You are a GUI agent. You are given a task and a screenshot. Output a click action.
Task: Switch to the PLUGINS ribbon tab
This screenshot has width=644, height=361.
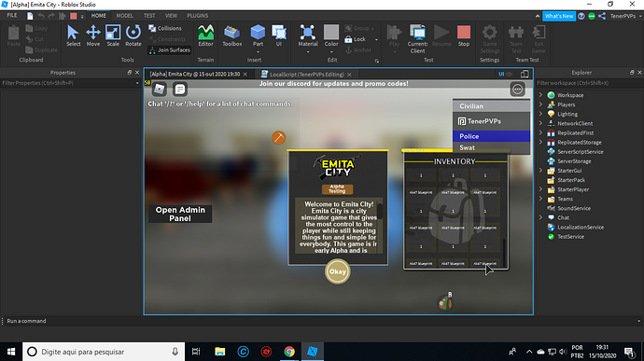(x=198, y=16)
